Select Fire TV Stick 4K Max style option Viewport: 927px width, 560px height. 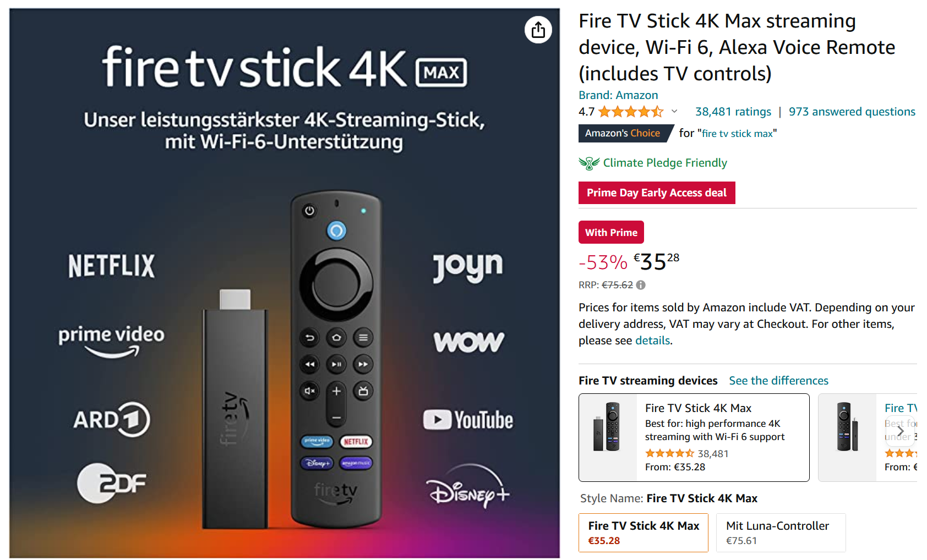[643, 532]
